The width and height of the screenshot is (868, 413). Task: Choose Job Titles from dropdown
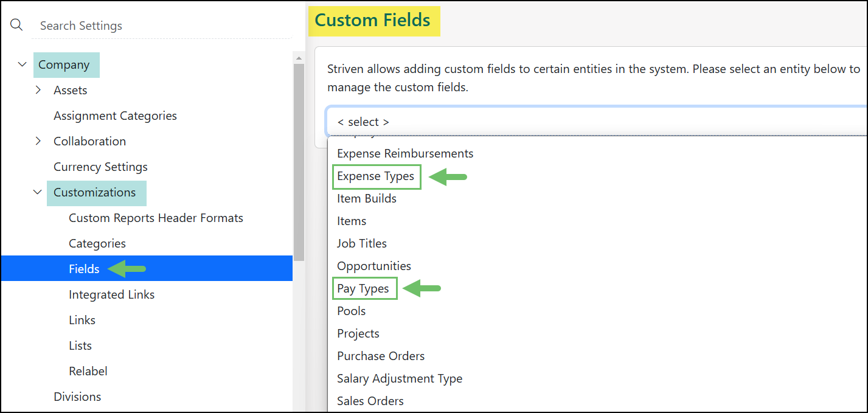click(362, 243)
